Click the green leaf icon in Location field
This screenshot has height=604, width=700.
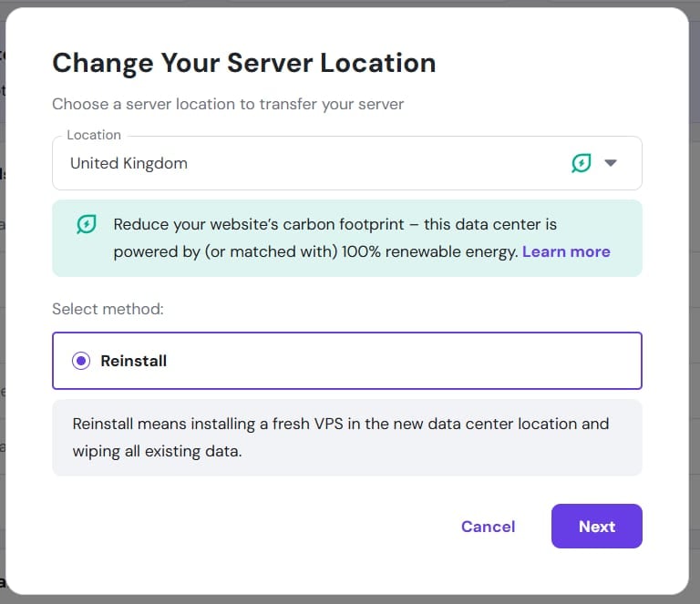click(x=582, y=163)
